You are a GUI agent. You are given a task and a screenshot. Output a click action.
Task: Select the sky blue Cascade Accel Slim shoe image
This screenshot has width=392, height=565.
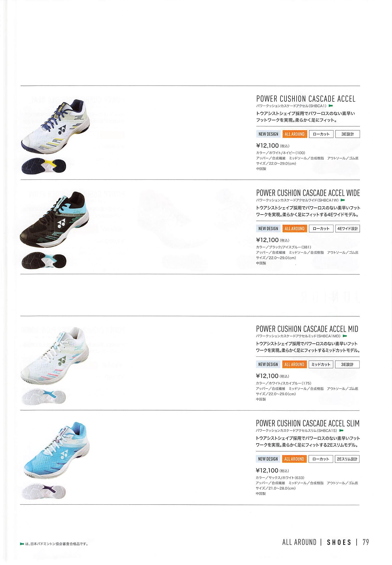coord(56,450)
